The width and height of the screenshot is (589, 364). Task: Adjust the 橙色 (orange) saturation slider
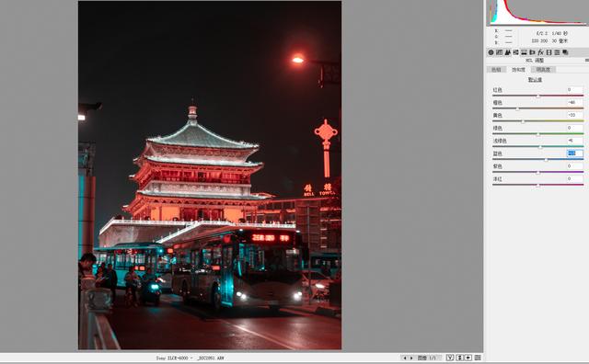tap(517, 108)
